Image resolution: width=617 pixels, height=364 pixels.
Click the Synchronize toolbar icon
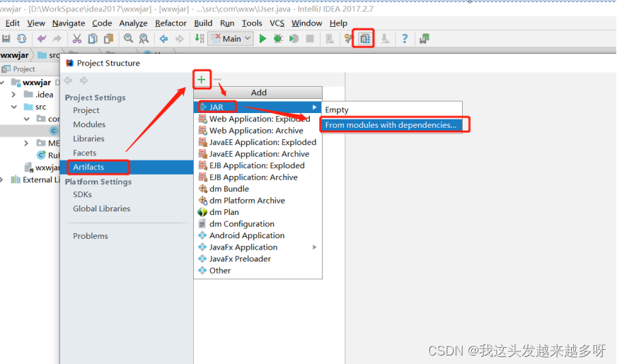(22, 39)
